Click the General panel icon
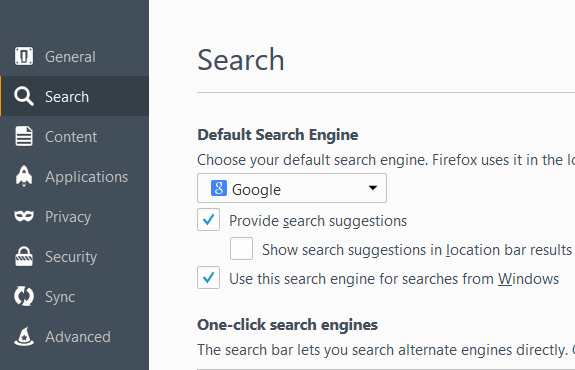 point(24,56)
